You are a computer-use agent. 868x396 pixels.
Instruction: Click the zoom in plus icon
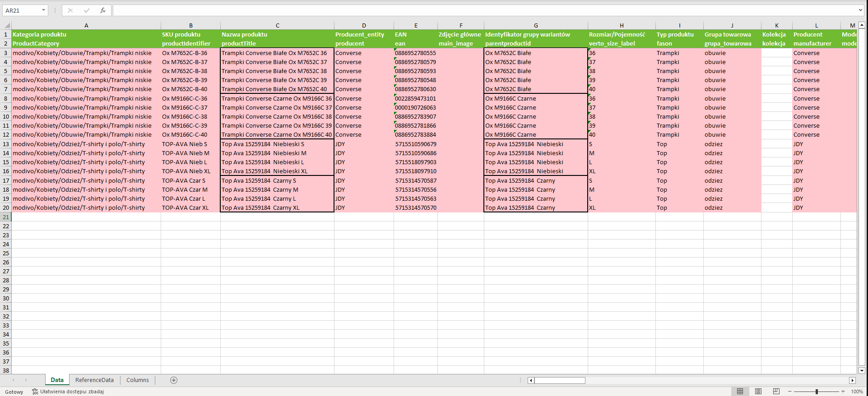point(843,391)
